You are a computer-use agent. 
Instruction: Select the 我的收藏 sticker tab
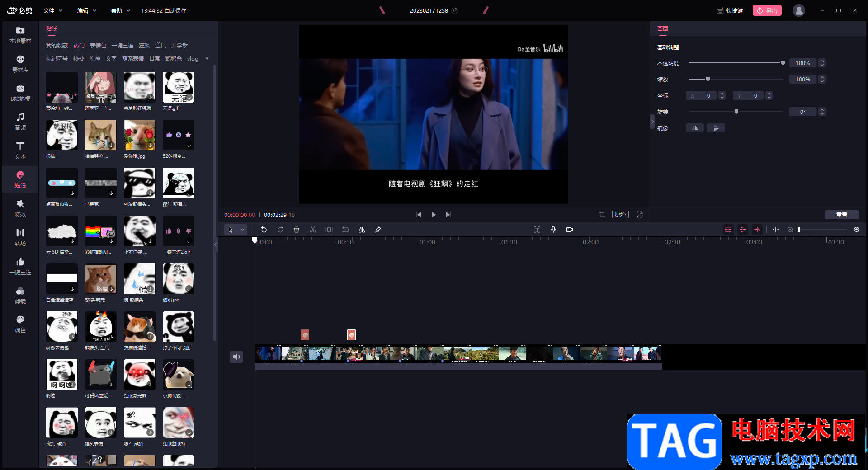click(x=57, y=46)
